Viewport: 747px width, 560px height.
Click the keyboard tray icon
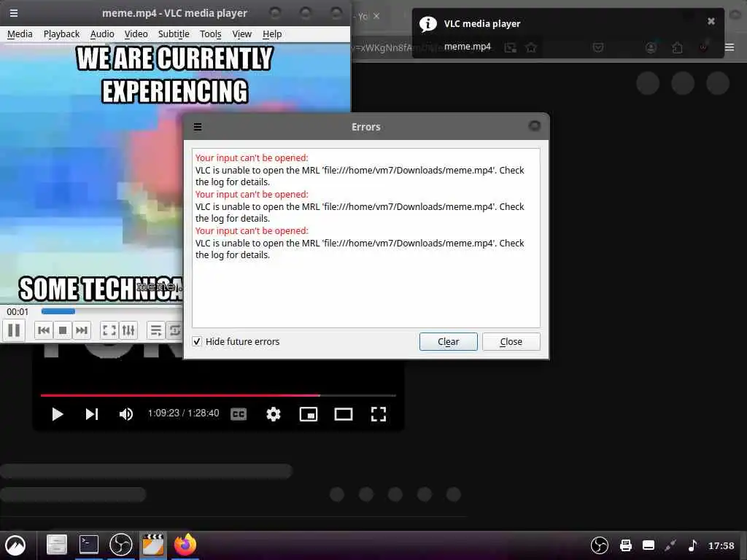(649, 545)
